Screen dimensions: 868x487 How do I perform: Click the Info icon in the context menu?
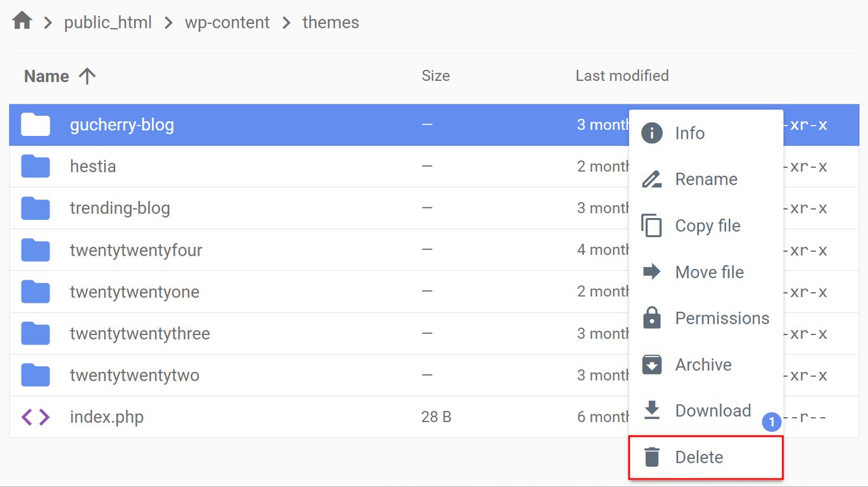[x=651, y=133]
